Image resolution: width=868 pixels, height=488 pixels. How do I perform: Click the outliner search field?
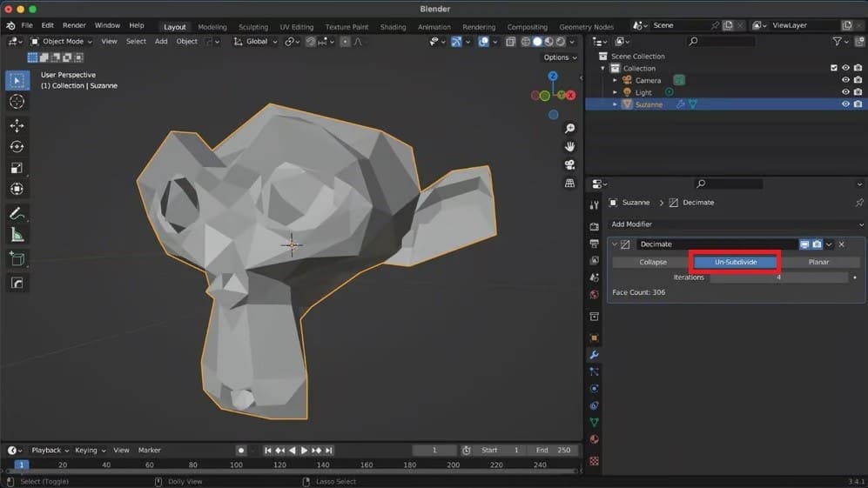pos(722,42)
